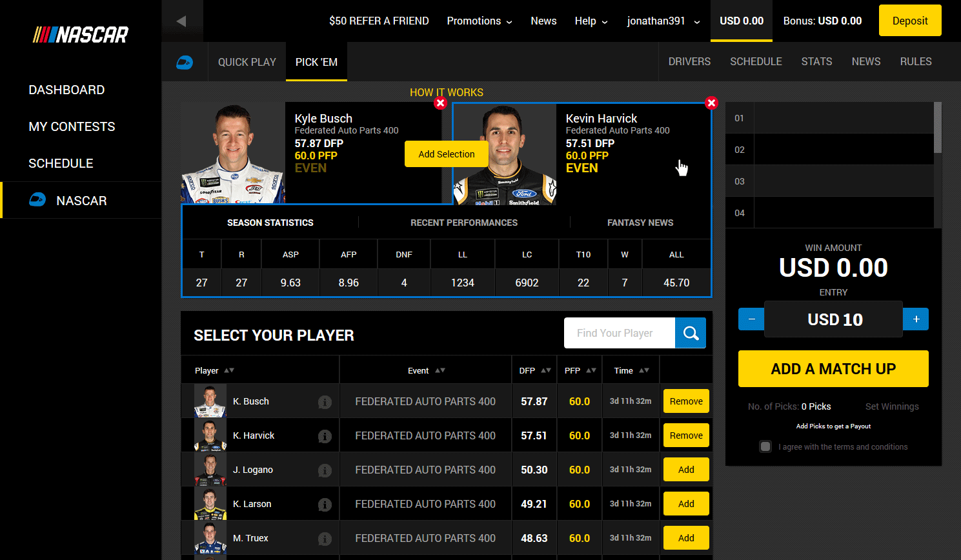The image size is (961, 560).
Task: Open info icon for J. Logano
Action: [x=325, y=470]
